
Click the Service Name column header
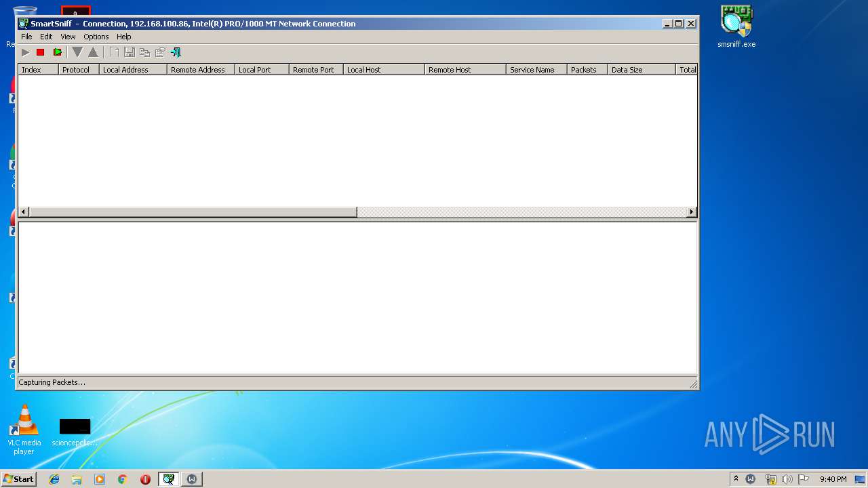click(536, 70)
